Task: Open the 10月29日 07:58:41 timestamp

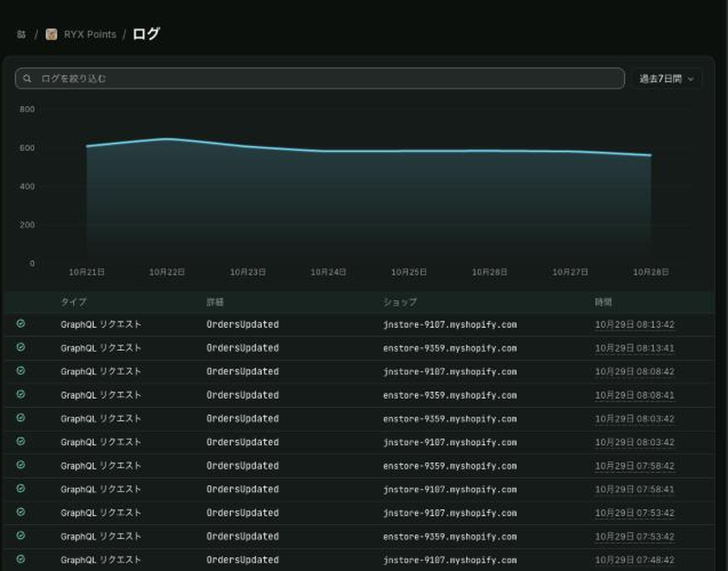Action: click(634, 489)
